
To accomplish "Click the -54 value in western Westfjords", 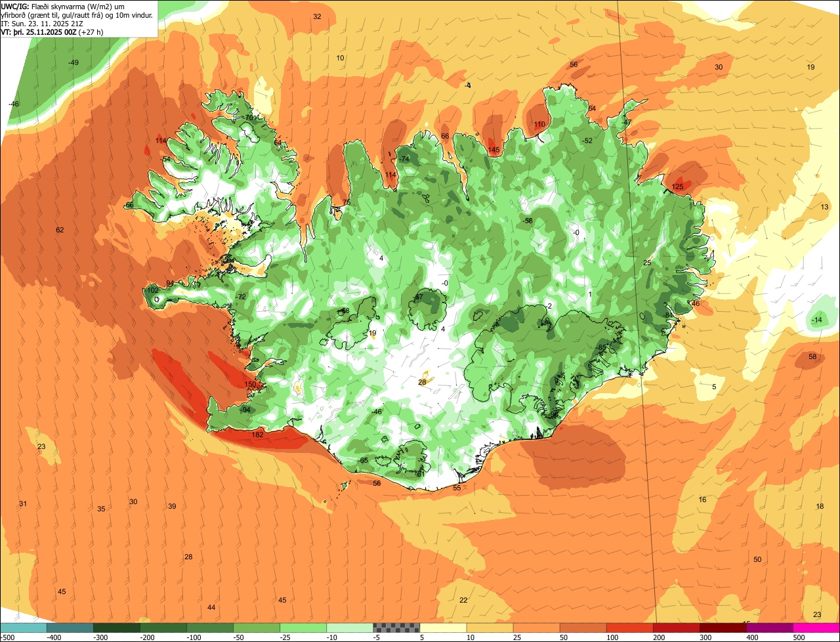I will pos(166,160).
